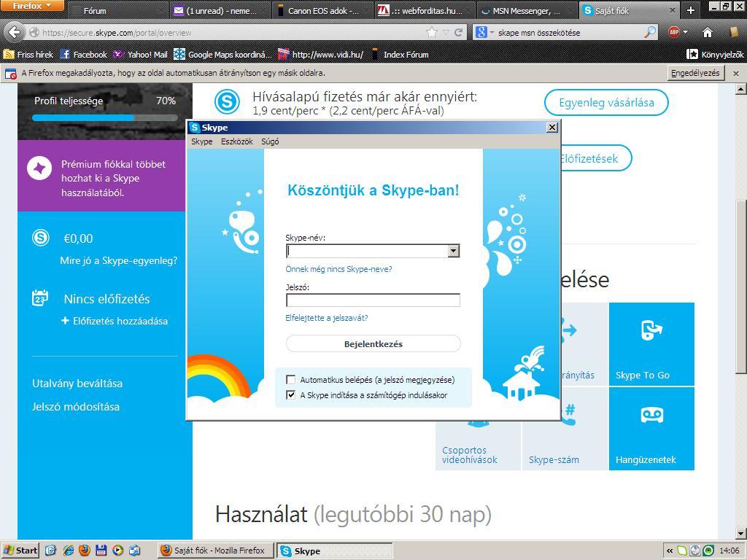The height and width of the screenshot is (560, 747).
Task: Click the page vertical scrollbar thumb
Action: tap(740, 287)
